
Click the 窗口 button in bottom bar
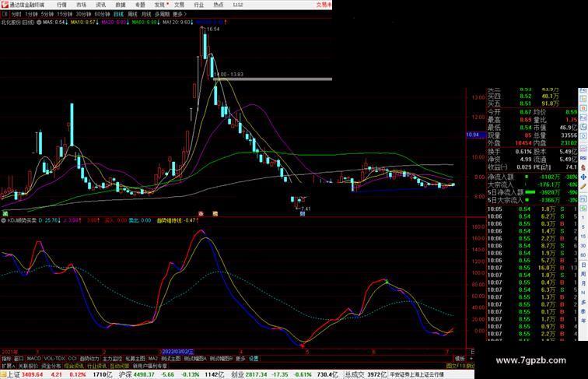coord(19,359)
